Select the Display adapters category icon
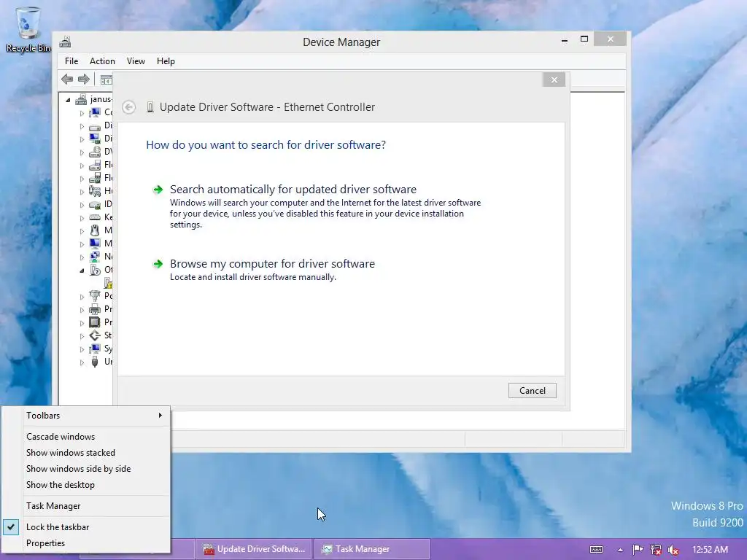The image size is (747, 560). coord(95,139)
